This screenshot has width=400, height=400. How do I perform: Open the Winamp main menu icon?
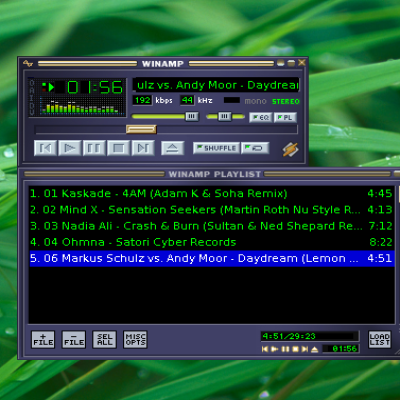click(28, 63)
